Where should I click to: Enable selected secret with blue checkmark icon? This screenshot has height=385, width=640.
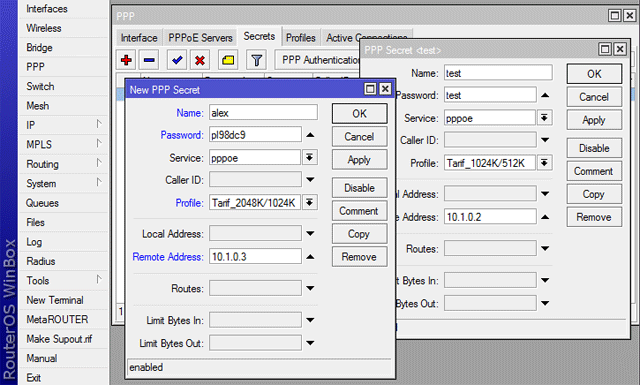(177, 60)
